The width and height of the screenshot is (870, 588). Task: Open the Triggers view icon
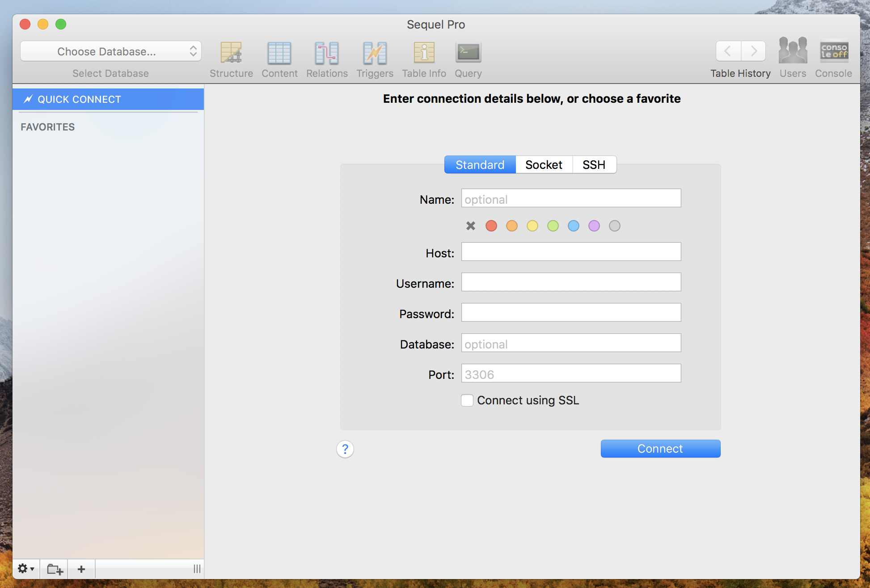tap(375, 53)
